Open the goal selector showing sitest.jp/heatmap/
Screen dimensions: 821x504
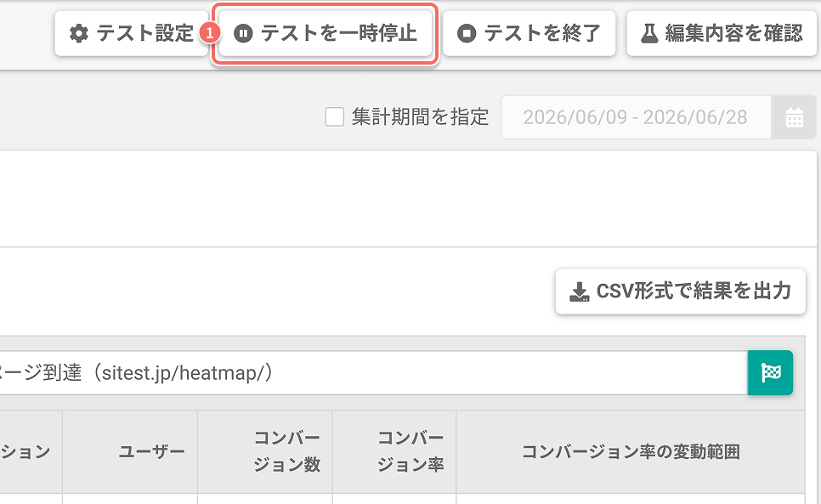373,372
